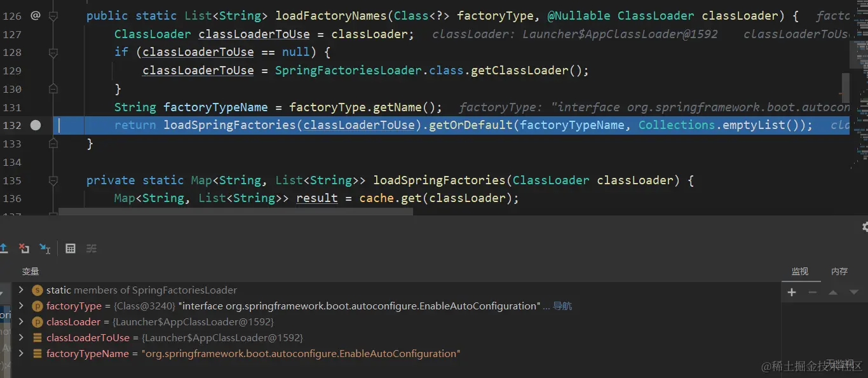Click line number 127 in the gutter

click(12, 34)
